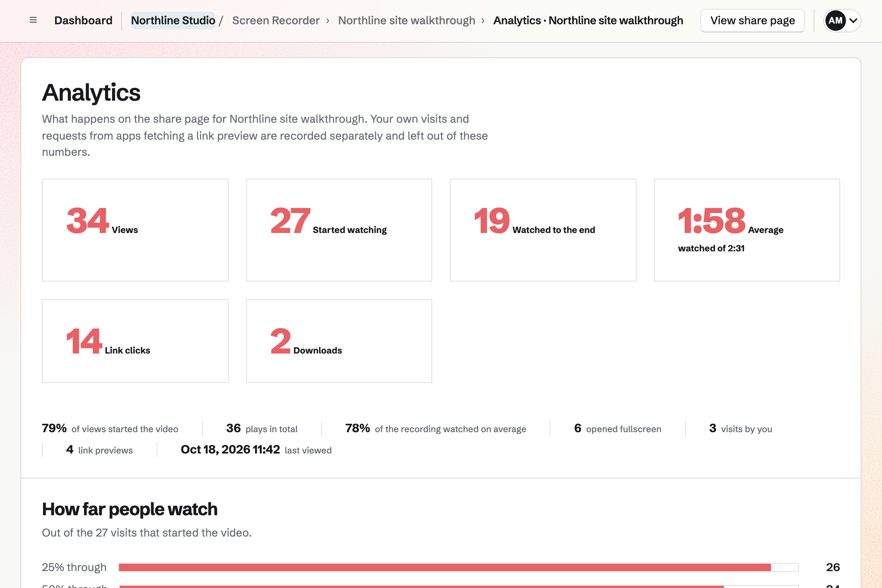
Task: Go to the Dashboard link
Action: pyautogui.click(x=83, y=20)
